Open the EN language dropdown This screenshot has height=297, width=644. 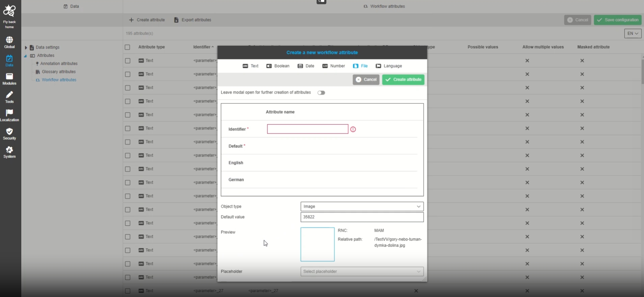pos(633,34)
